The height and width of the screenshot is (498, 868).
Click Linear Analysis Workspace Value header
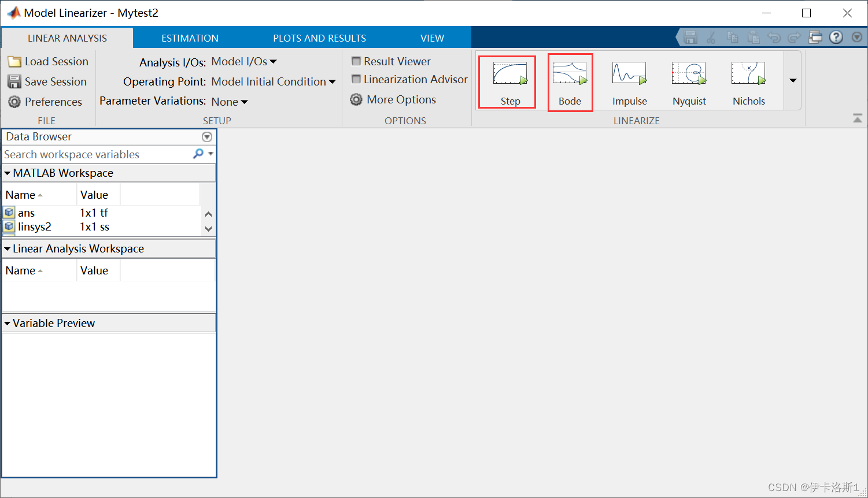pos(98,270)
